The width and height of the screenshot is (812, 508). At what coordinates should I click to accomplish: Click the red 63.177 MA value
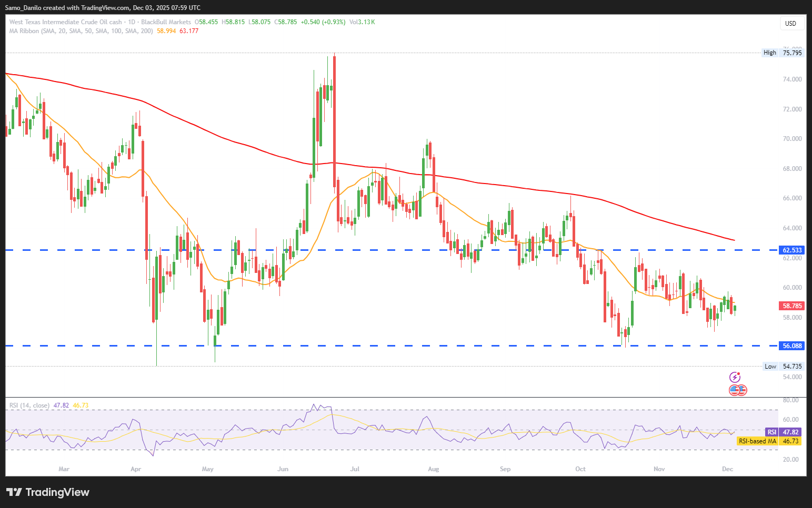[x=189, y=31]
